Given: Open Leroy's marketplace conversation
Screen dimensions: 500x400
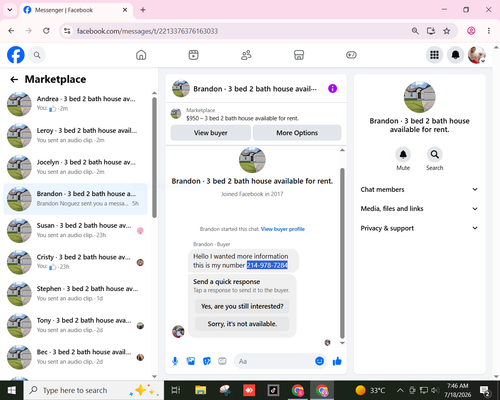Looking at the screenshot, I should [x=75, y=135].
